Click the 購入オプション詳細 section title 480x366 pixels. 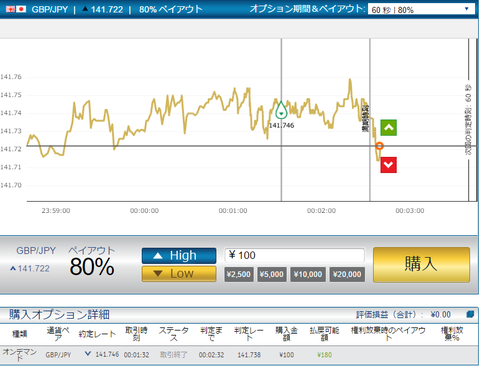coord(59,314)
